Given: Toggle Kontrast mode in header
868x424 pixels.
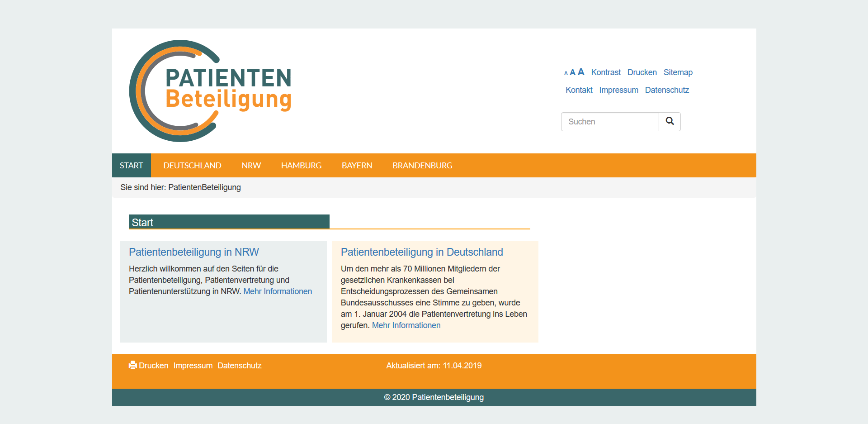Looking at the screenshot, I should pos(606,72).
